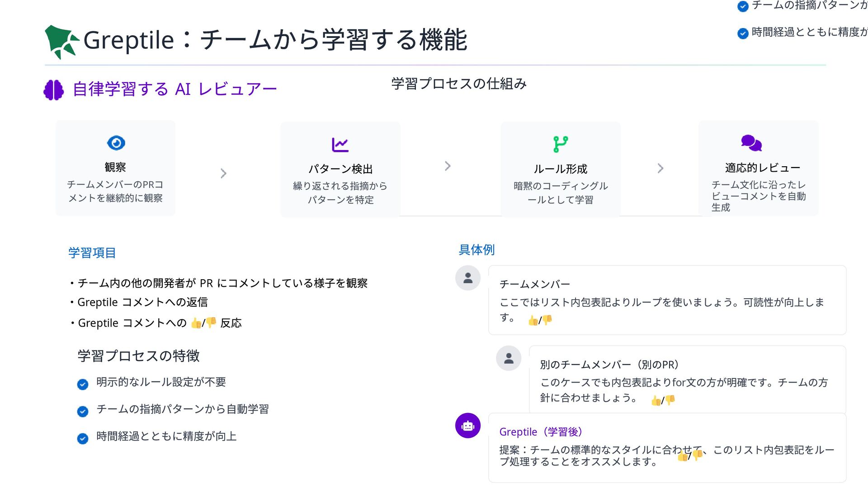Viewport: 868px width, 488px height.
Task: Click the purple robot avatar for Greptile
Action: [468, 426]
